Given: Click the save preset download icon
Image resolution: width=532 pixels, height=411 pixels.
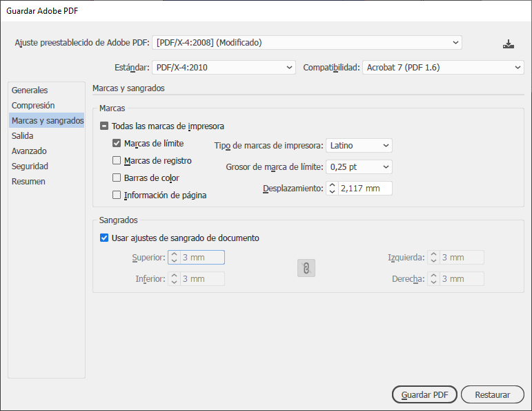Looking at the screenshot, I should click(509, 44).
